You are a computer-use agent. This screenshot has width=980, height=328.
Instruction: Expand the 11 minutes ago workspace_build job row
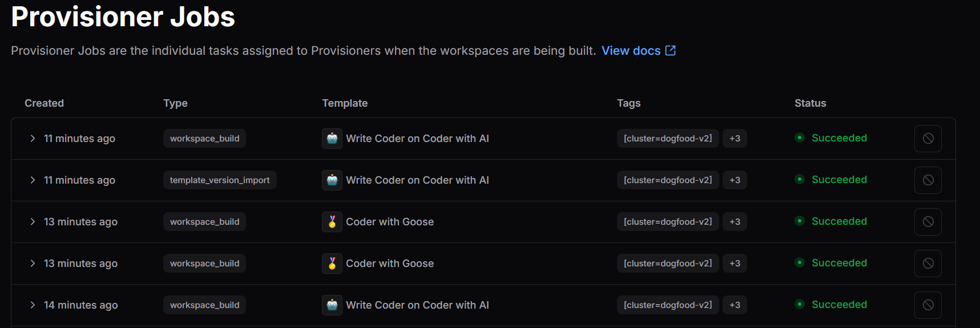pyautogui.click(x=33, y=139)
